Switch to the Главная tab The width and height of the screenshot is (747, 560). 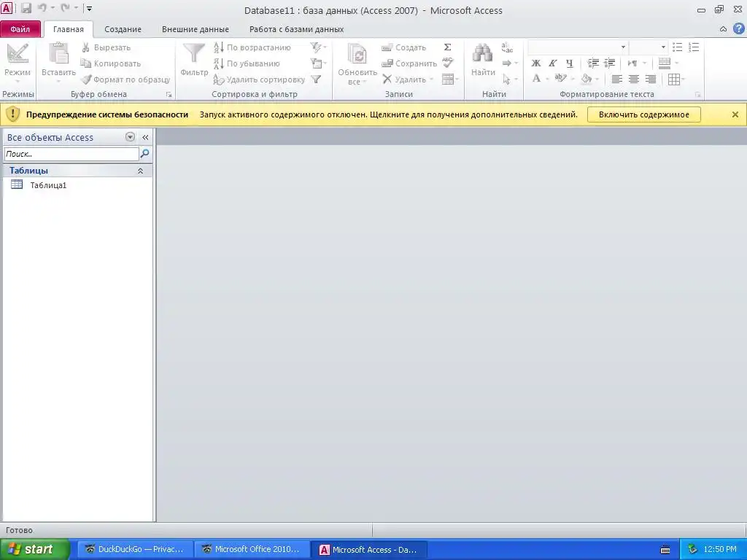(x=68, y=29)
